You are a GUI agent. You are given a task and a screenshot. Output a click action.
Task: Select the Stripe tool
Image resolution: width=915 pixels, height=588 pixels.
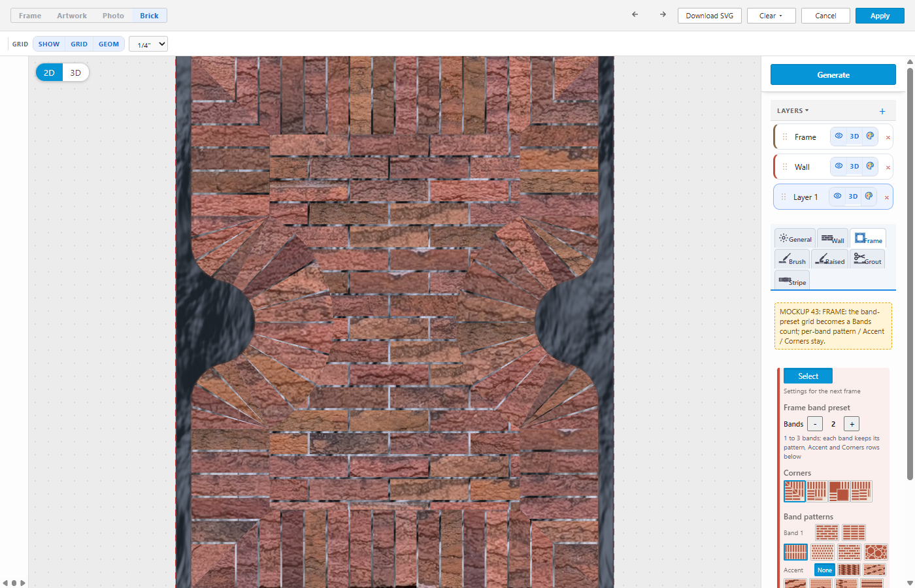(792, 280)
